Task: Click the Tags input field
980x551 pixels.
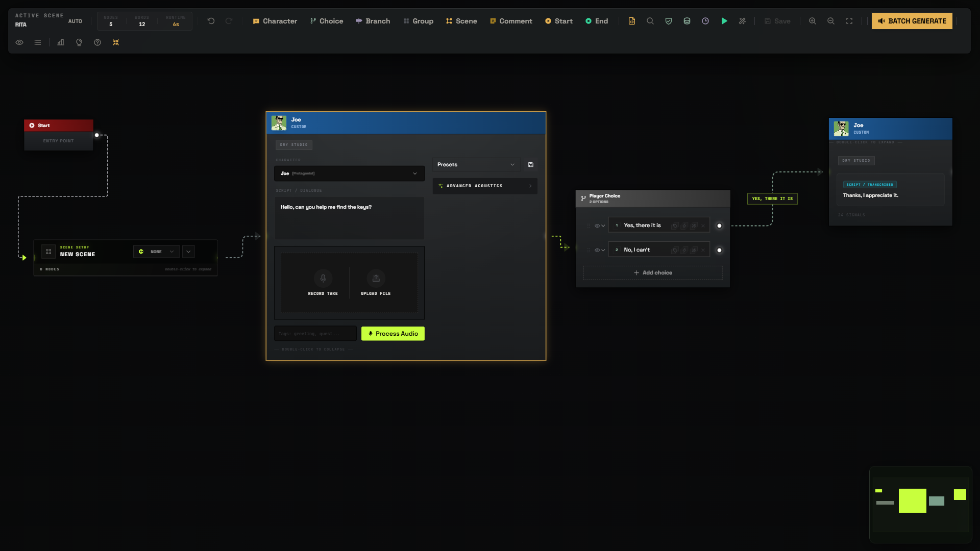Action: [x=315, y=334]
